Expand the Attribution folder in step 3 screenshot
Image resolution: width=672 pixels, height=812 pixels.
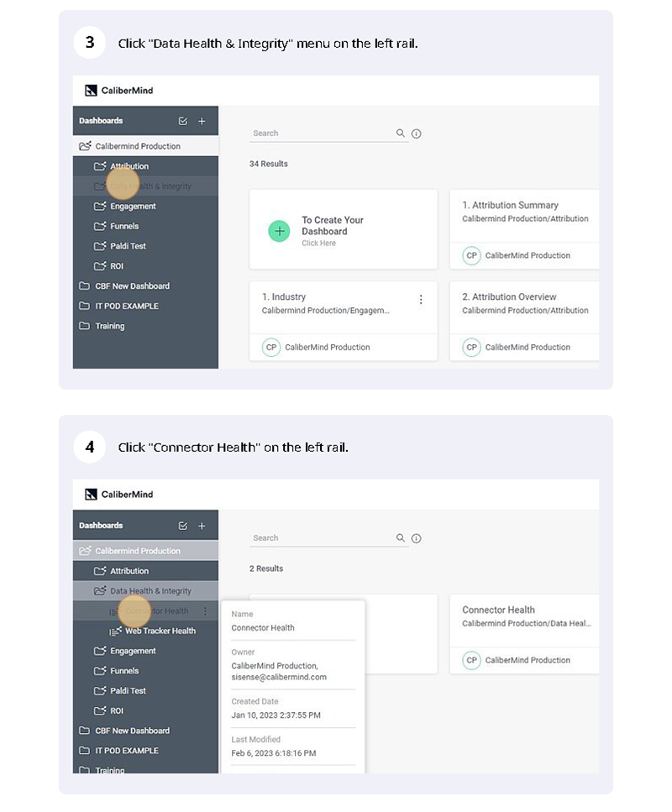click(145, 166)
